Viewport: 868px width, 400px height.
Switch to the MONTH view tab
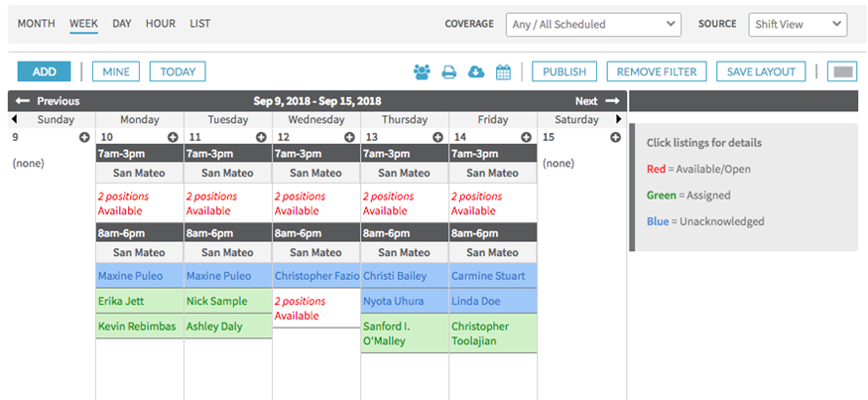tap(37, 23)
